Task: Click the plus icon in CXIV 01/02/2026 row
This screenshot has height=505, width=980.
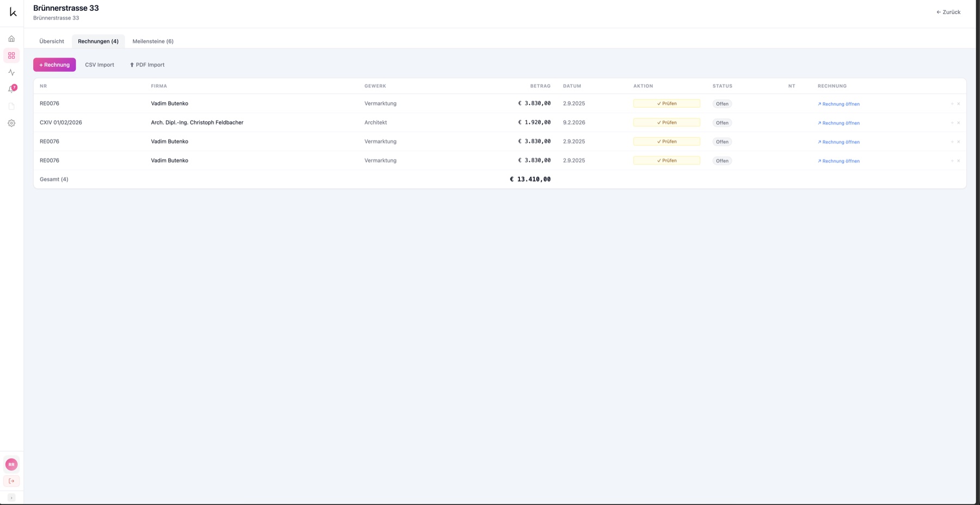Action: pos(952,123)
